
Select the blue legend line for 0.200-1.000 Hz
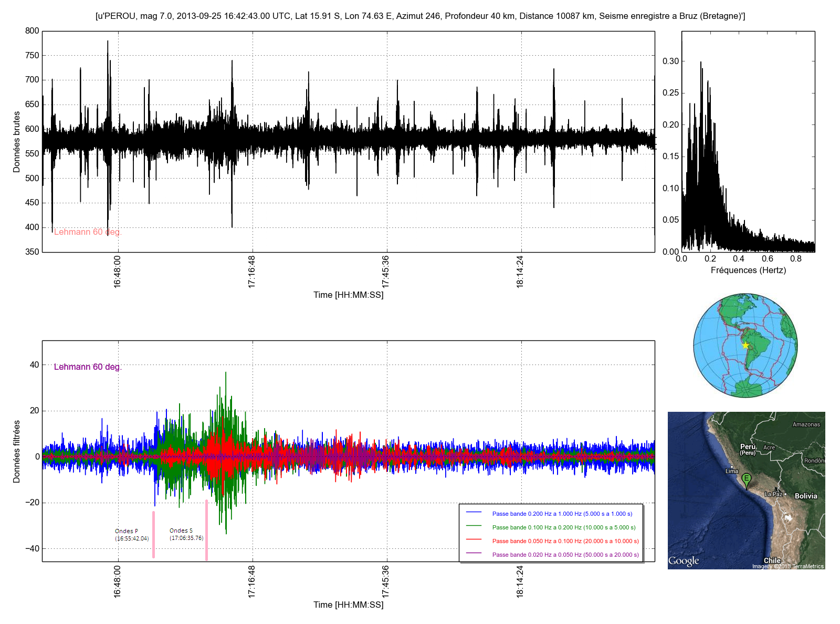(x=474, y=512)
